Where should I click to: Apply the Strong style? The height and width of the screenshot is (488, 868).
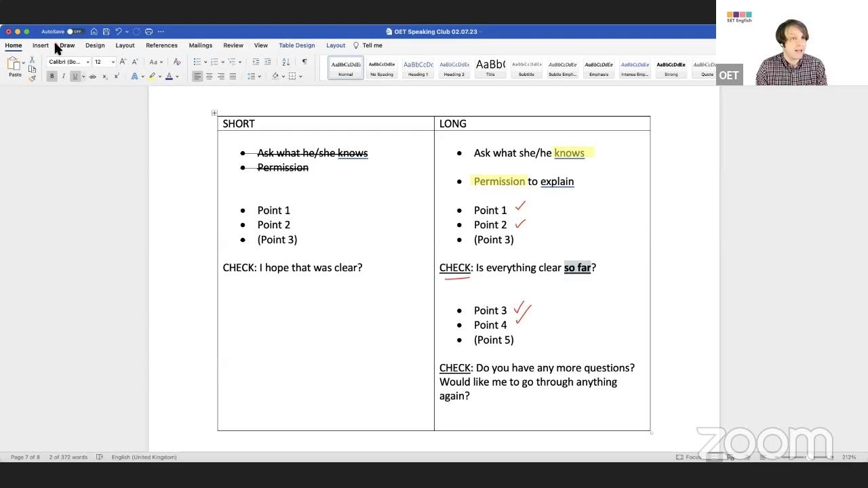coord(671,68)
